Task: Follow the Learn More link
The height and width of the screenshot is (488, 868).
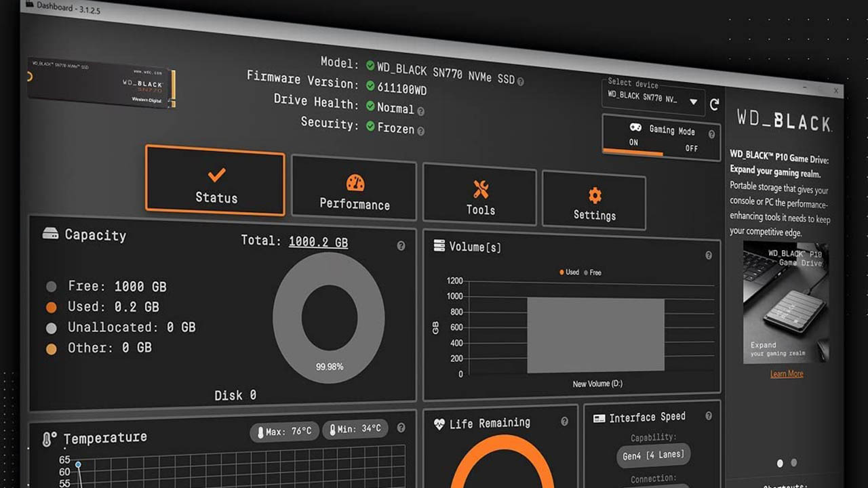Action: [x=786, y=374]
